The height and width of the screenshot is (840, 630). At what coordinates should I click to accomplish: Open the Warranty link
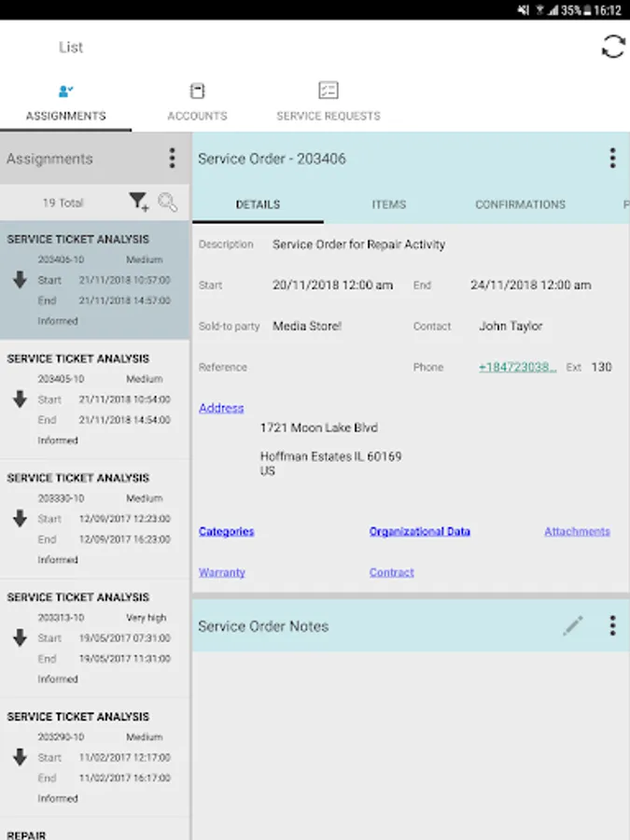(x=222, y=572)
